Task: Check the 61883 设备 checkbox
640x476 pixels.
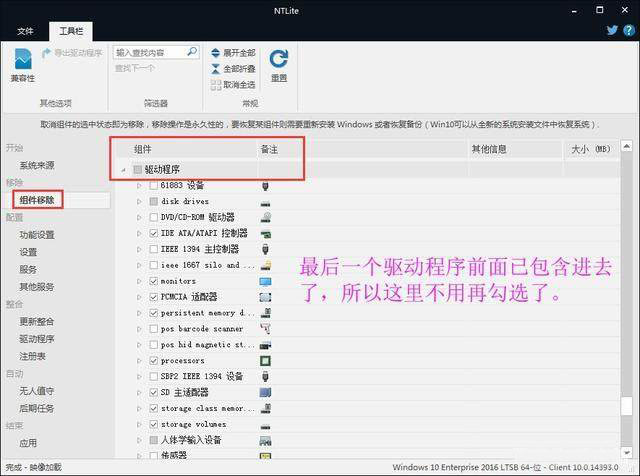Action: click(x=153, y=185)
